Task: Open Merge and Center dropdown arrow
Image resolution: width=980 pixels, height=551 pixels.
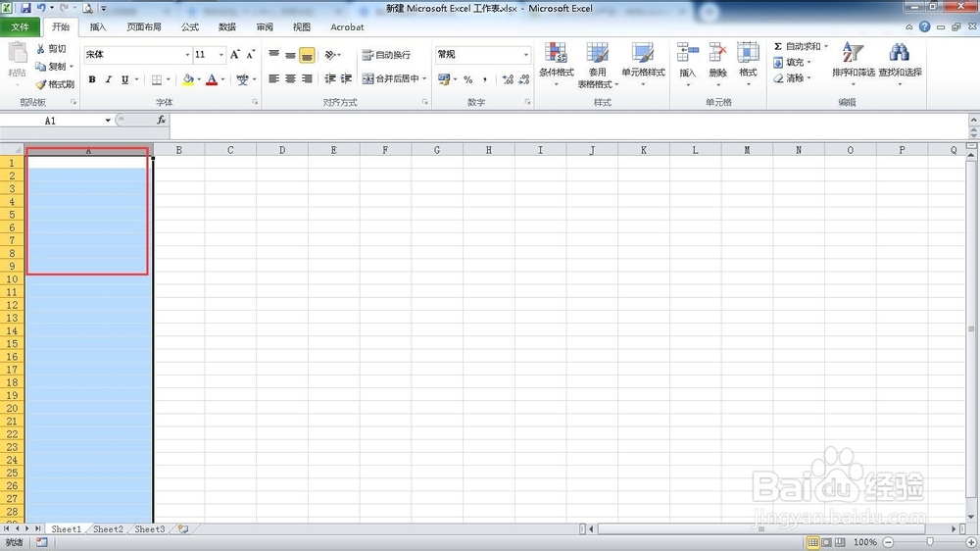Action: (424, 78)
